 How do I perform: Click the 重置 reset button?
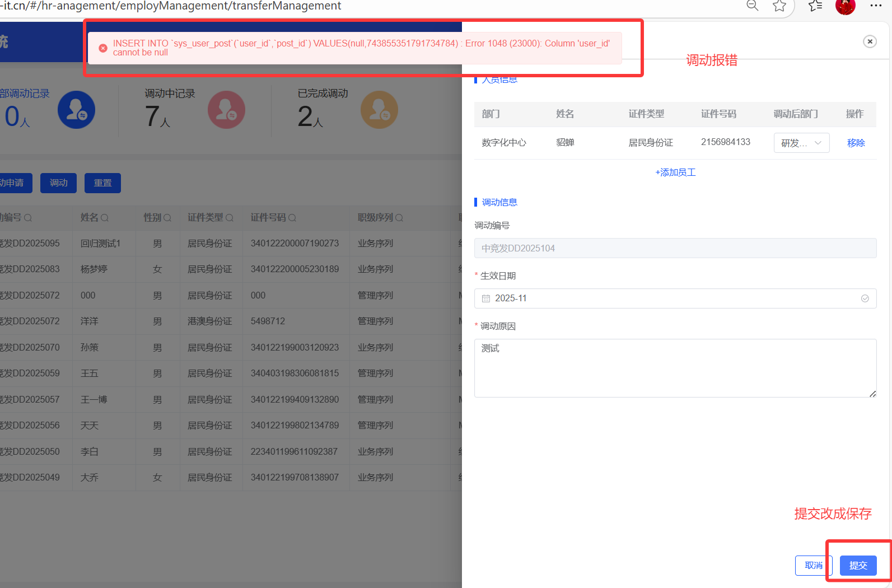pyautogui.click(x=102, y=183)
